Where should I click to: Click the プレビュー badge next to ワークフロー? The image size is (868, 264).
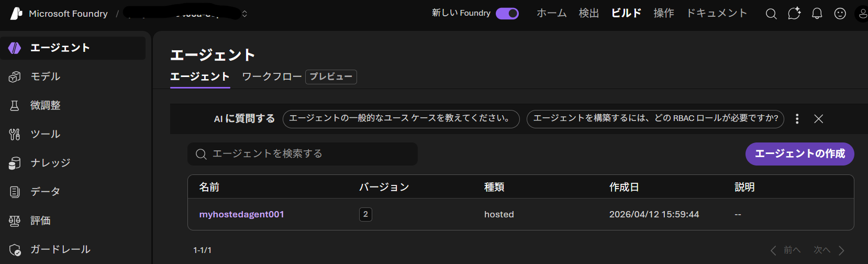pyautogui.click(x=331, y=77)
